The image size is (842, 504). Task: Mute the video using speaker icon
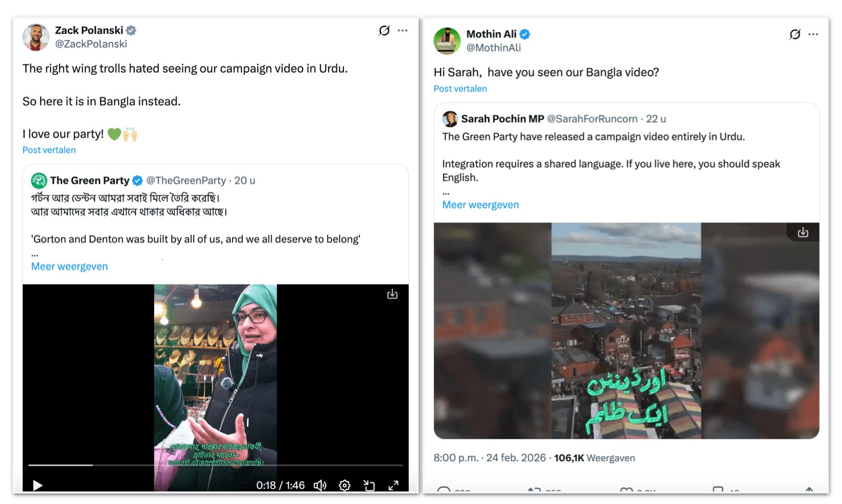point(320,486)
